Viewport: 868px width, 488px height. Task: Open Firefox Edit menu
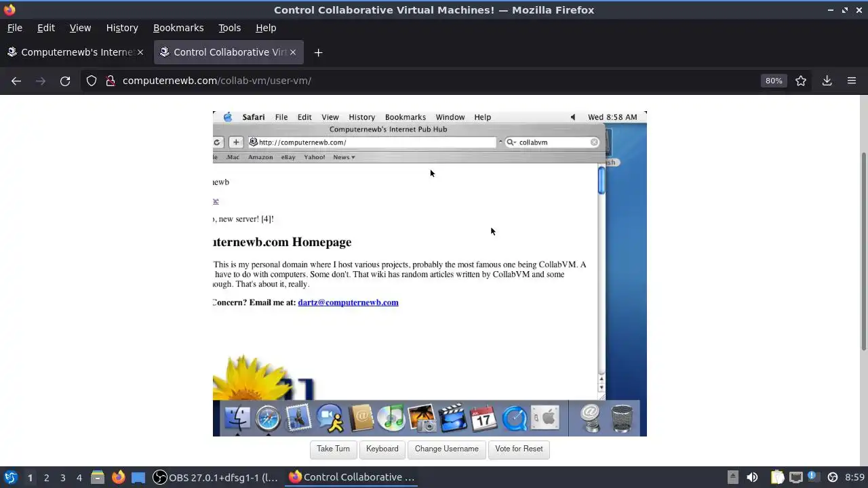(x=46, y=28)
